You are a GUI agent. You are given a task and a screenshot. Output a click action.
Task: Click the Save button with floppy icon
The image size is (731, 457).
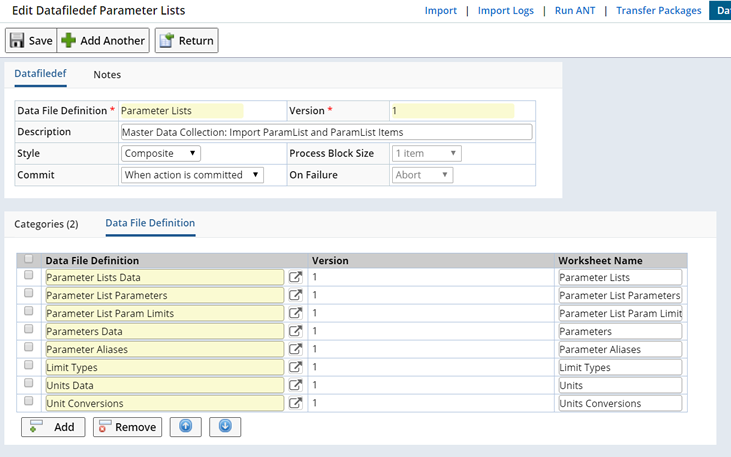[31, 41]
